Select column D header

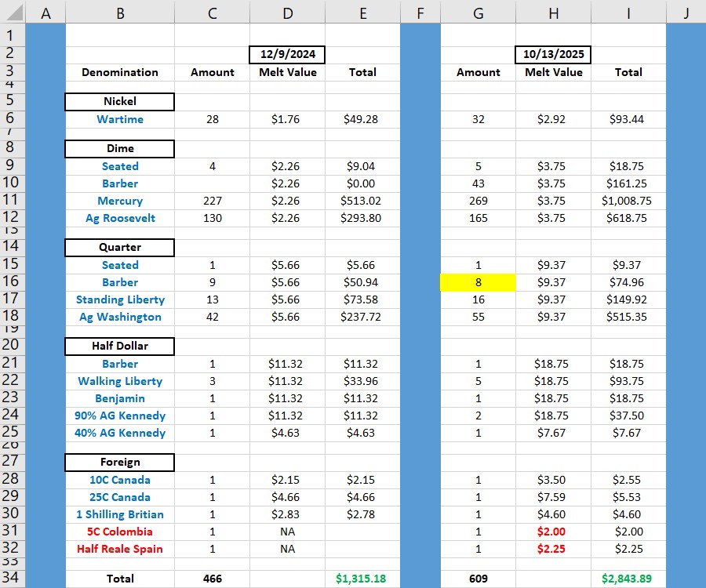click(x=287, y=12)
